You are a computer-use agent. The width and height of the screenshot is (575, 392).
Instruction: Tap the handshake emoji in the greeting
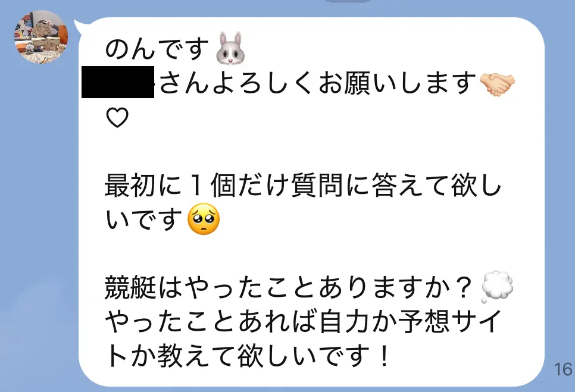tap(498, 84)
